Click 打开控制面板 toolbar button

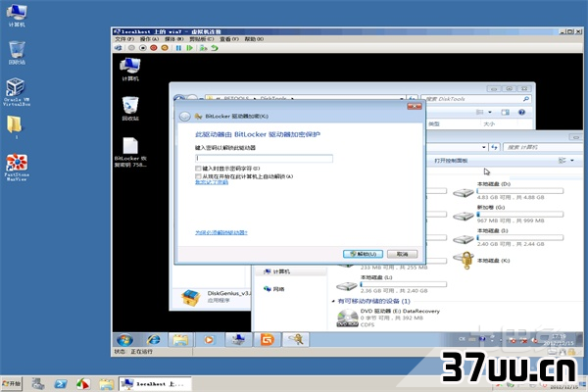tap(451, 161)
